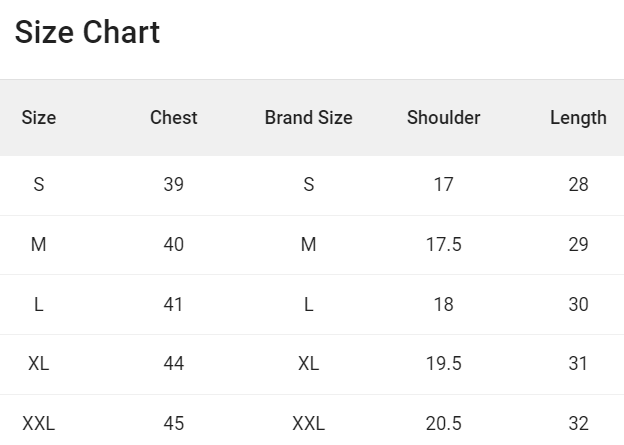The height and width of the screenshot is (445, 624).
Task: Select chest value 45 in XXL row
Action: tap(174, 424)
